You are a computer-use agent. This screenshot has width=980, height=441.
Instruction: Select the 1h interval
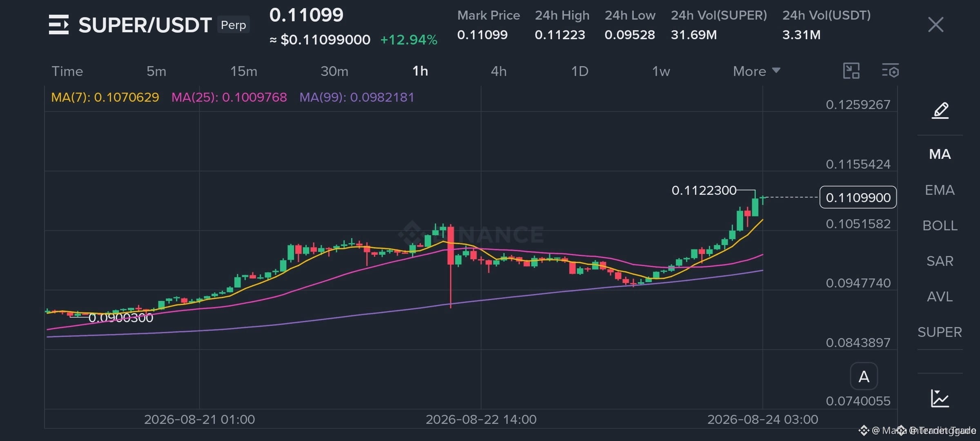(420, 71)
